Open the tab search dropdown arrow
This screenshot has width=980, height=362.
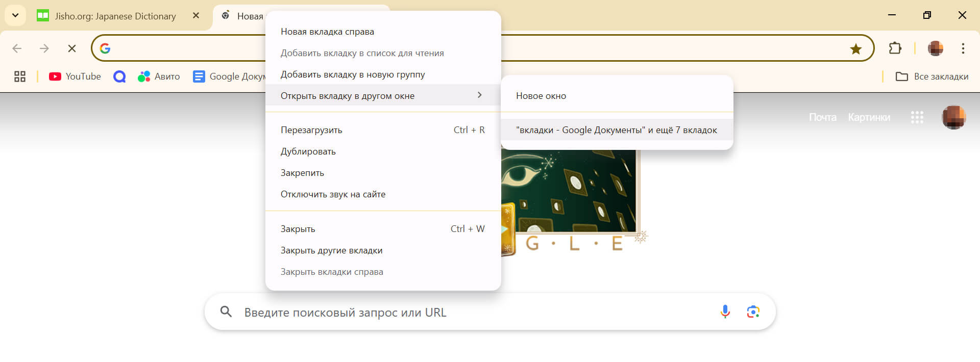click(15, 15)
